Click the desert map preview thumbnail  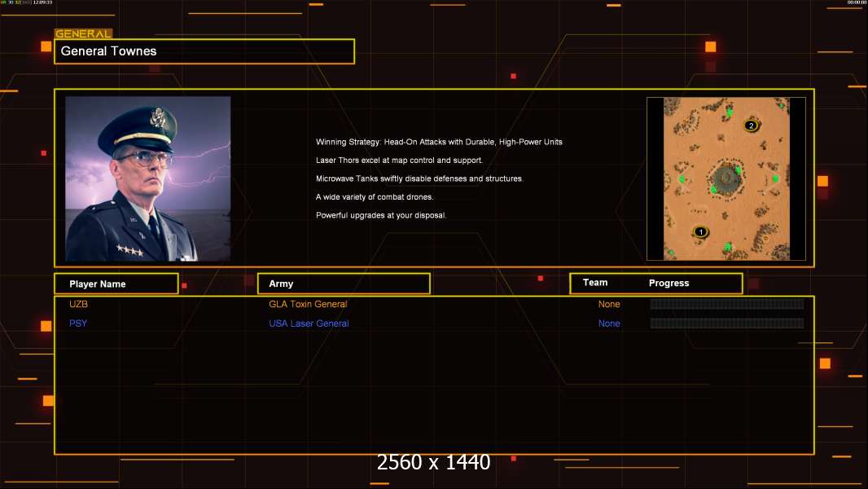pos(726,178)
